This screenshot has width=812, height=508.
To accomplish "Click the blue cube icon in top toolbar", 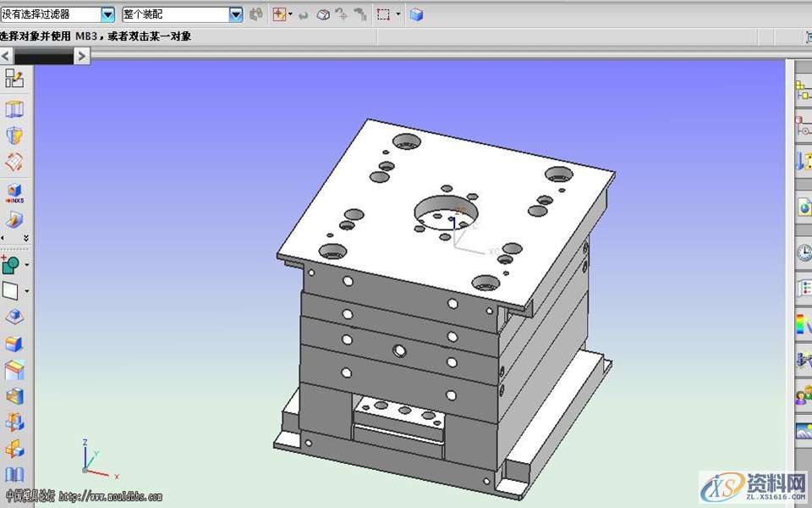I will 416,14.
